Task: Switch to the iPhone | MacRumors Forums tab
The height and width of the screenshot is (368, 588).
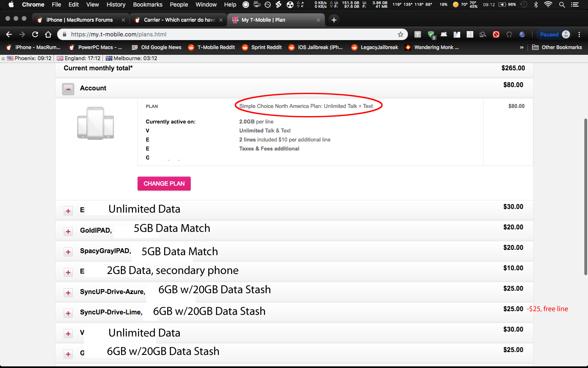Action: pyautogui.click(x=80, y=20)
